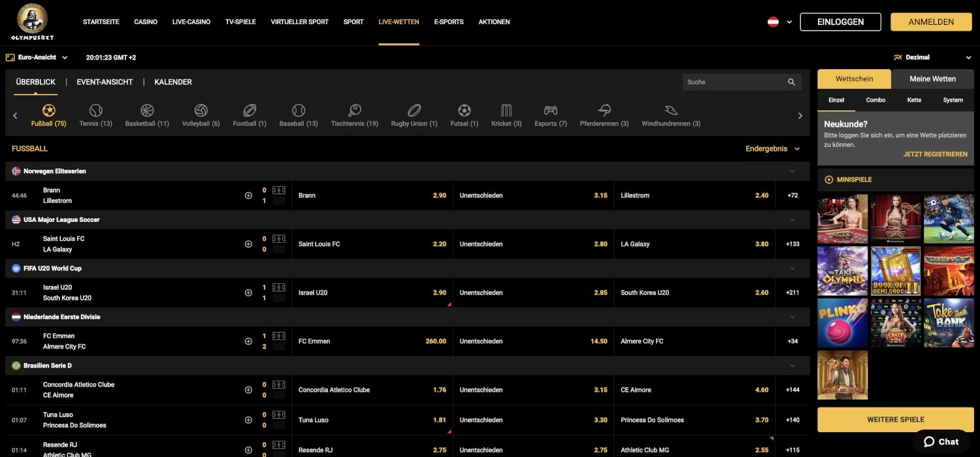Open the Euro-Ansicht view dropdown

(37, 57)
